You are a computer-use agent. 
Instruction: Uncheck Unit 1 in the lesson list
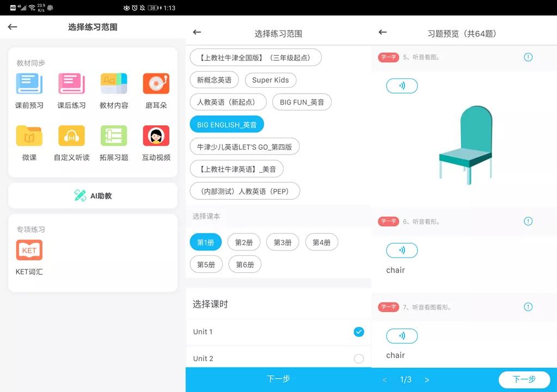[x=358, y=330]
